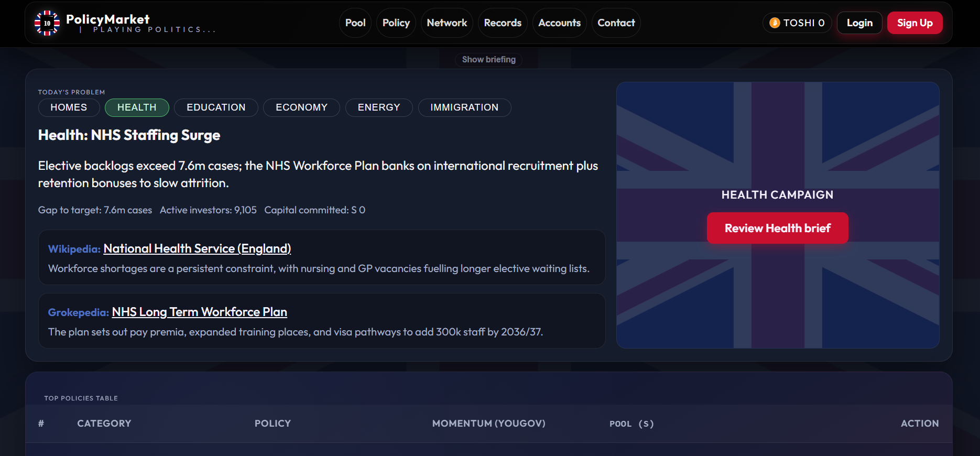
Task: Click the TOSHI 0 balance pill
Action: pyautogui.click(x=797, y=23)
